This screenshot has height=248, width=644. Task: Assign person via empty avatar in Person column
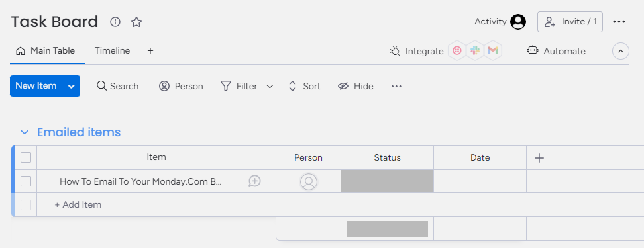309,182
